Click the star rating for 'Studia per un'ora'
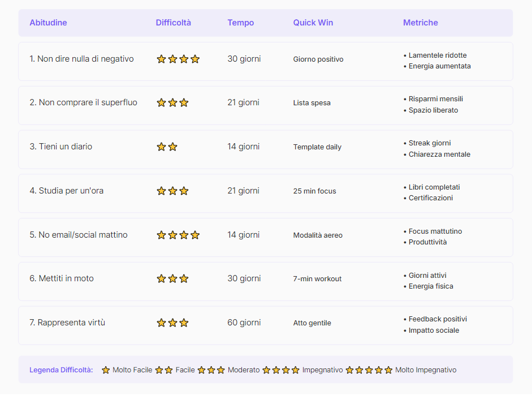The width and height of the screenshot is (532, 395). [172, 190]
